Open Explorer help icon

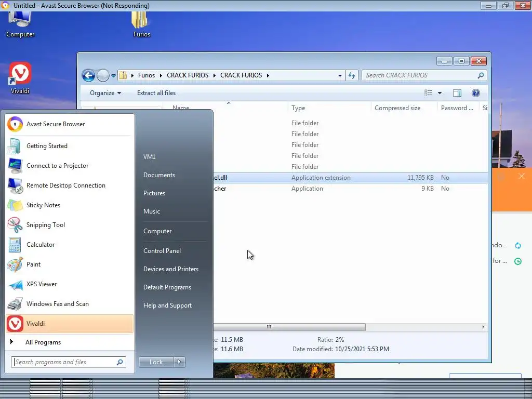click(476, 93)
